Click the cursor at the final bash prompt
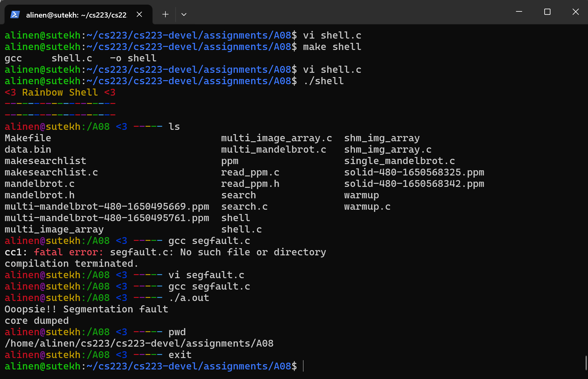The height and width of the screenshot is (379, 588). [x=303, y=366]
